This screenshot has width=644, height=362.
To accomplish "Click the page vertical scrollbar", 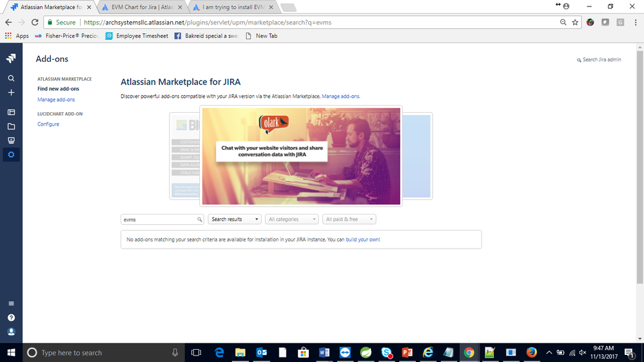I will coord(640,167).
